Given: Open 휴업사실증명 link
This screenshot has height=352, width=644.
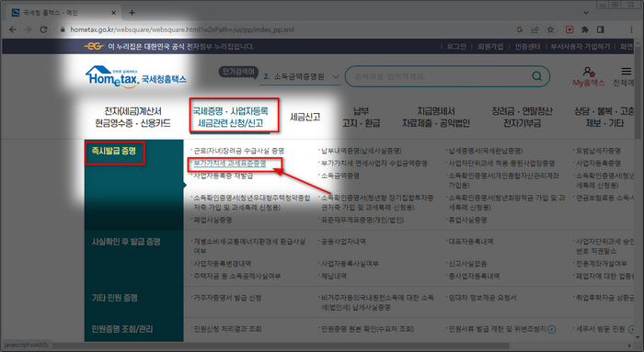Looking at the screenshot, I should coord(467,221).
